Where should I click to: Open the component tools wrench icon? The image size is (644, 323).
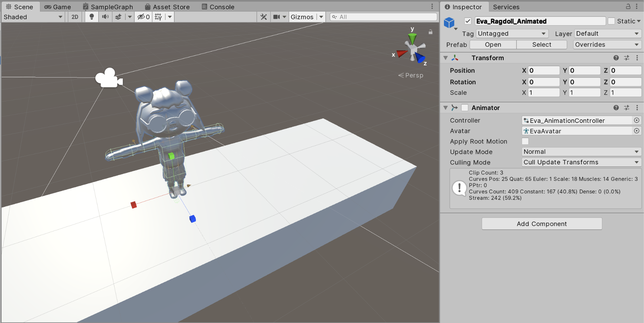pos(264,17)
